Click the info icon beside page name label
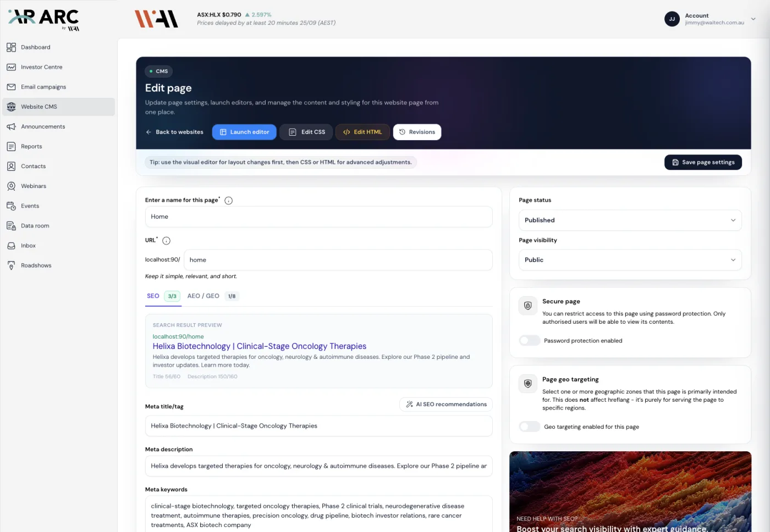 pos(229,201)
